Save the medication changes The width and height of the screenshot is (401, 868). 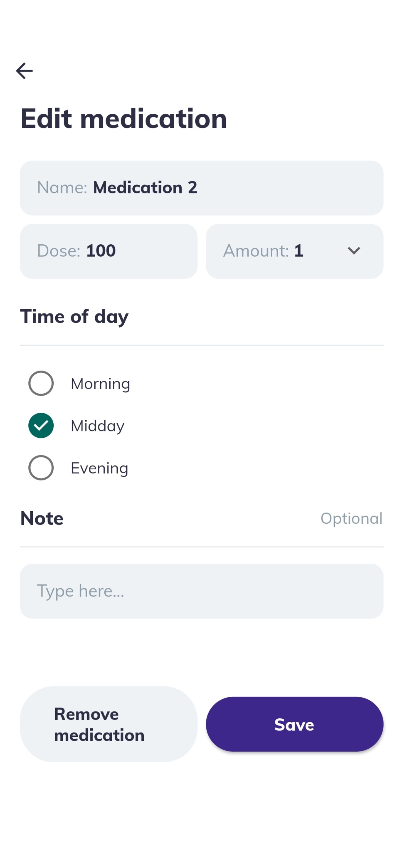pos(295,724)
